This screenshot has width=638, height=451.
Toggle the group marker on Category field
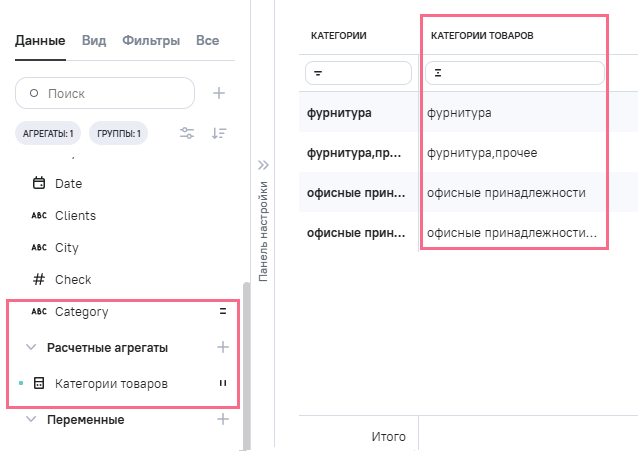(x=223, y=312)
